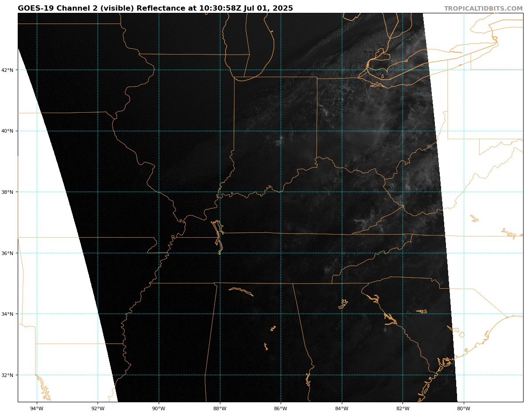532x412 pixels.
Task: Select the 94°W longitude axis label
Action: click(x=37, y=408)
